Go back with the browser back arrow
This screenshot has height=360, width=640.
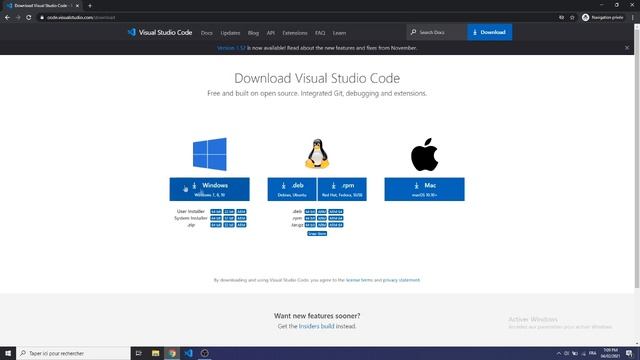[x=7, y=18]
